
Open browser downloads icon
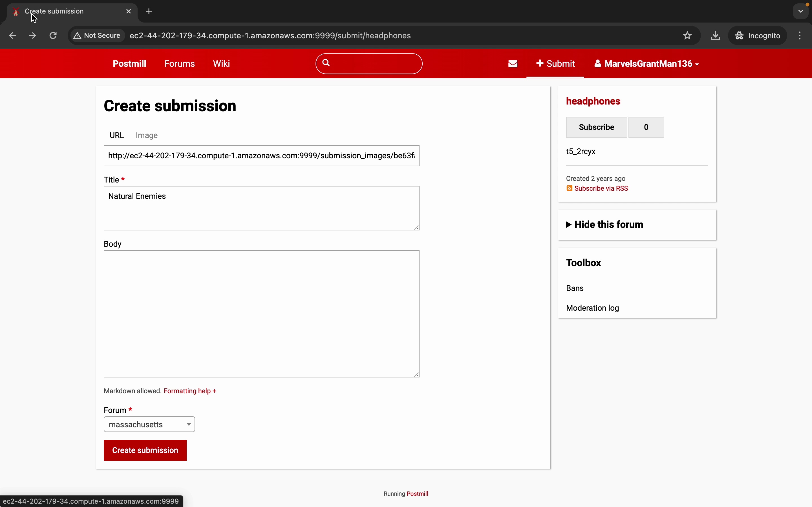click(715, 35)
